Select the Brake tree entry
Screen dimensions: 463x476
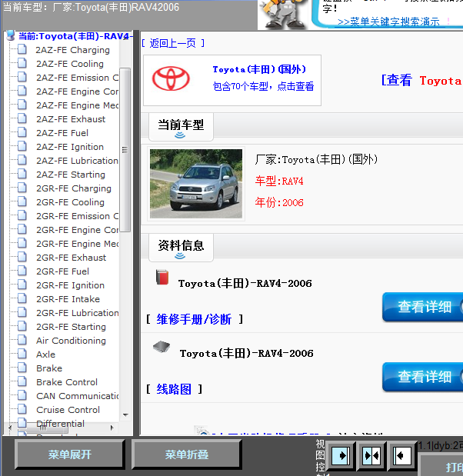tap(49, 368)
